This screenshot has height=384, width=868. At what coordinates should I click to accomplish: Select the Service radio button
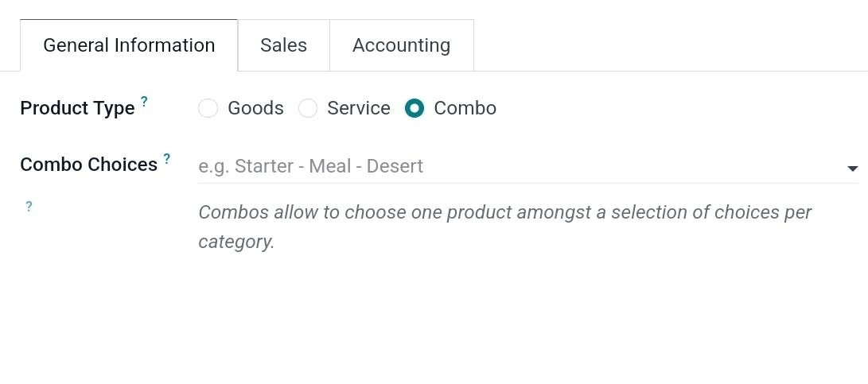308,108
